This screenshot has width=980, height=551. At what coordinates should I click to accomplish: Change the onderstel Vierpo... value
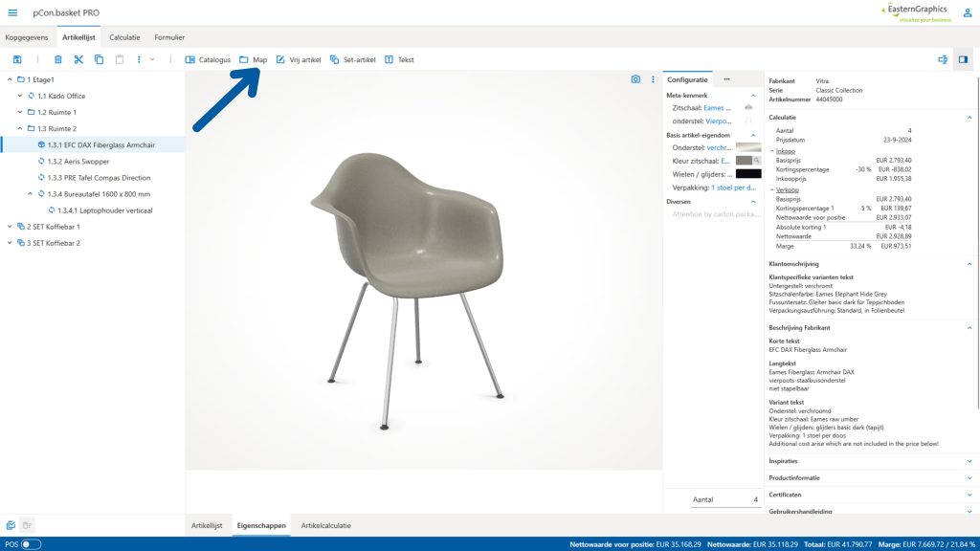point(718,121)
